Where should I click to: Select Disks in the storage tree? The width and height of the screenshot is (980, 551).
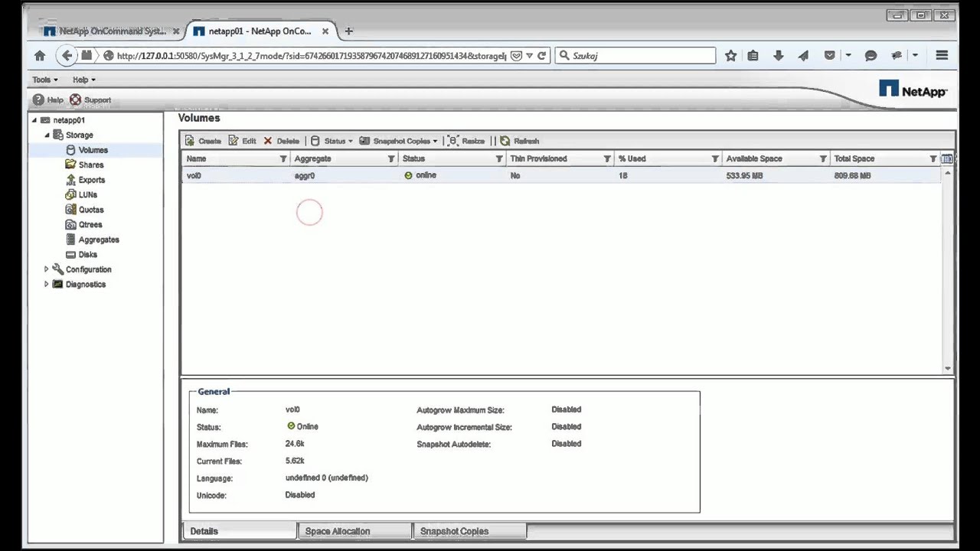click(x=87, y=254)
